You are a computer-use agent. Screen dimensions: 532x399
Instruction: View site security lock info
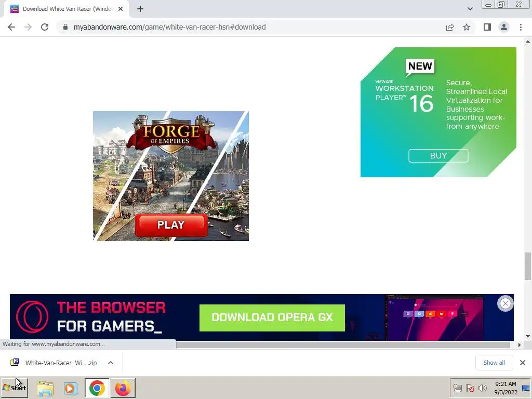(x=65, y=27)
